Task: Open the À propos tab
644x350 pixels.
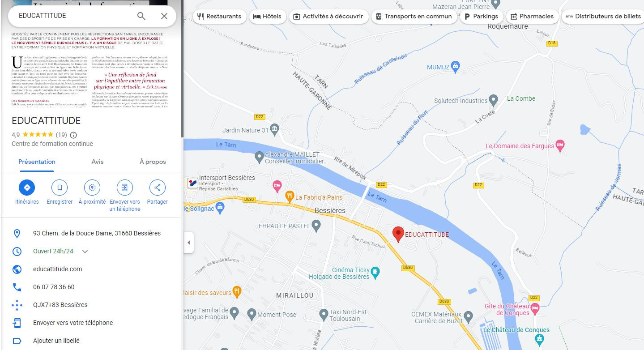Action: coord(153,162)
